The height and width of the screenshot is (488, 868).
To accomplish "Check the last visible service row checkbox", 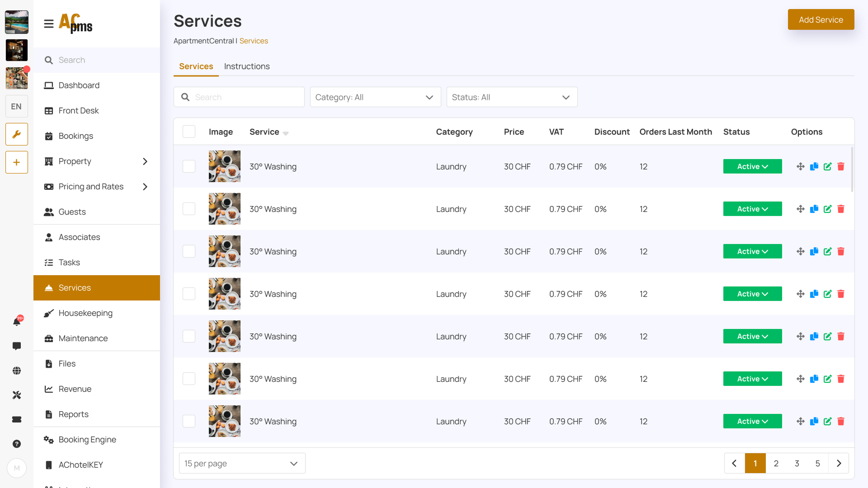I will point(189,422).
